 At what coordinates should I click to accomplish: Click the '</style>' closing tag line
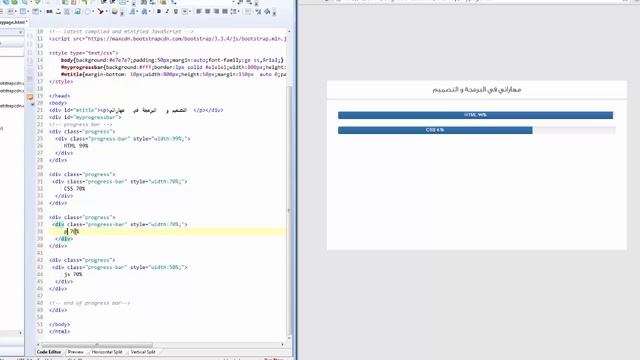click(x=61, y=82)
